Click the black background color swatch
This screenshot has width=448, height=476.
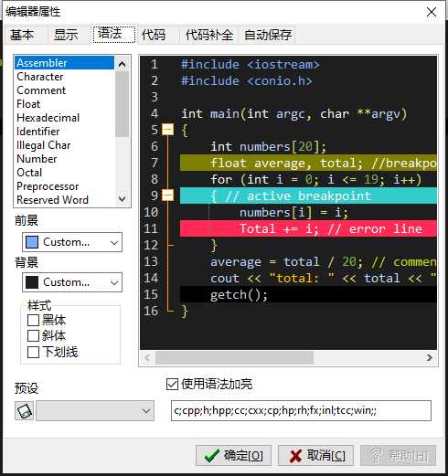(x=32, y=282)
